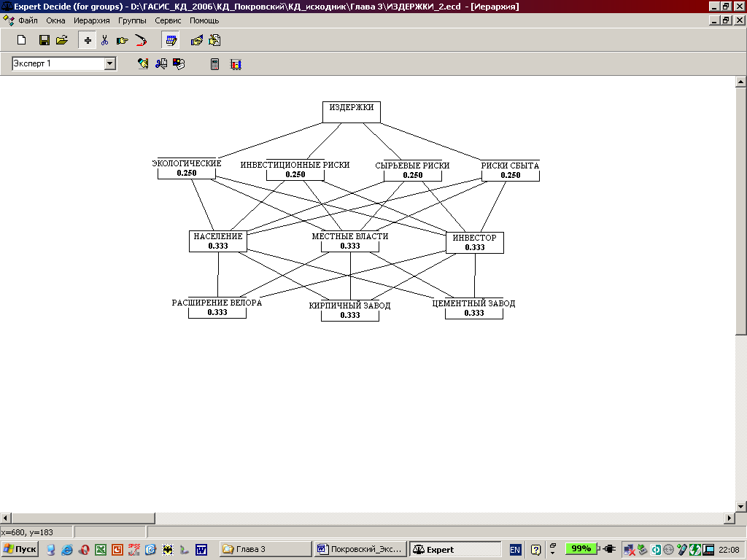This screenshot has width=747, height=560.
Task: Open the calculator icon
Action: (x=215, y=64)
